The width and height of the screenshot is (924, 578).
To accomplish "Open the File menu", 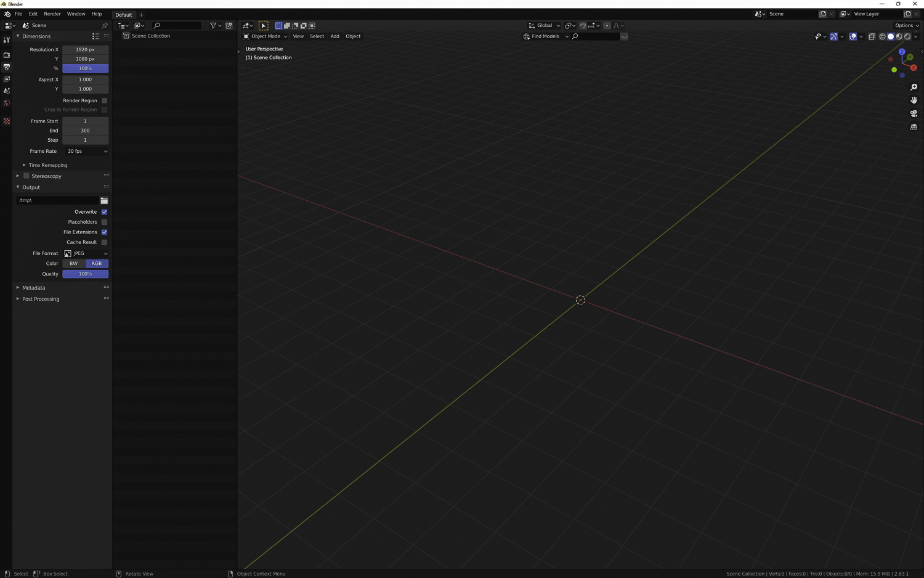I will (18, 14).
